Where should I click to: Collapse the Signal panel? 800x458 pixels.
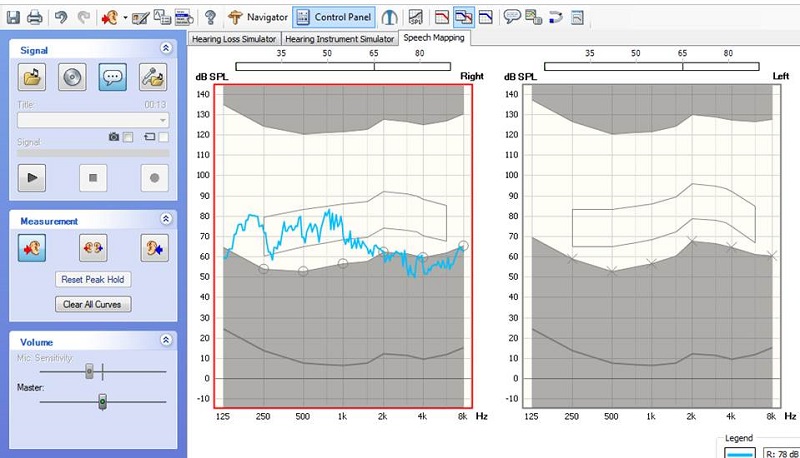pyautogui.click(x=166, y=48)
